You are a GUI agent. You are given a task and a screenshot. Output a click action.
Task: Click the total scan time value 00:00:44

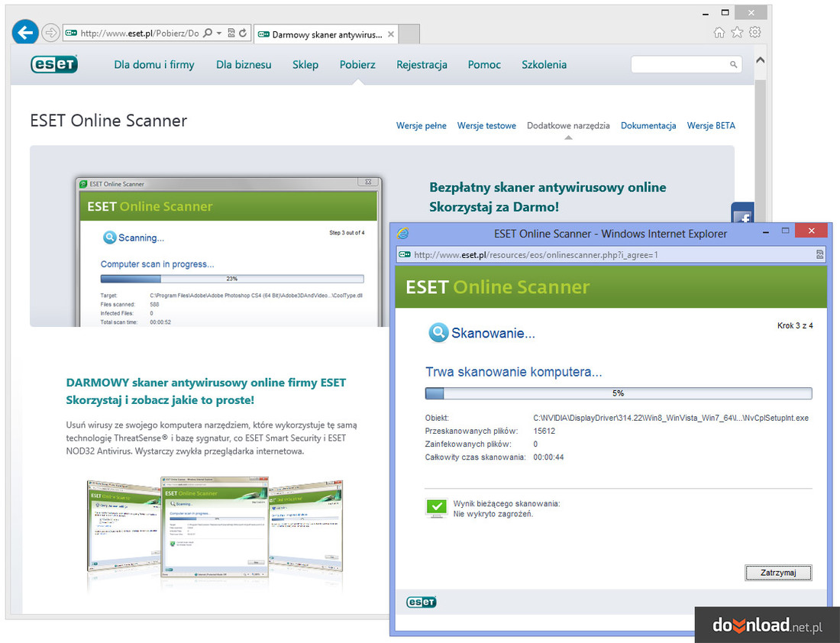(548, 457)
